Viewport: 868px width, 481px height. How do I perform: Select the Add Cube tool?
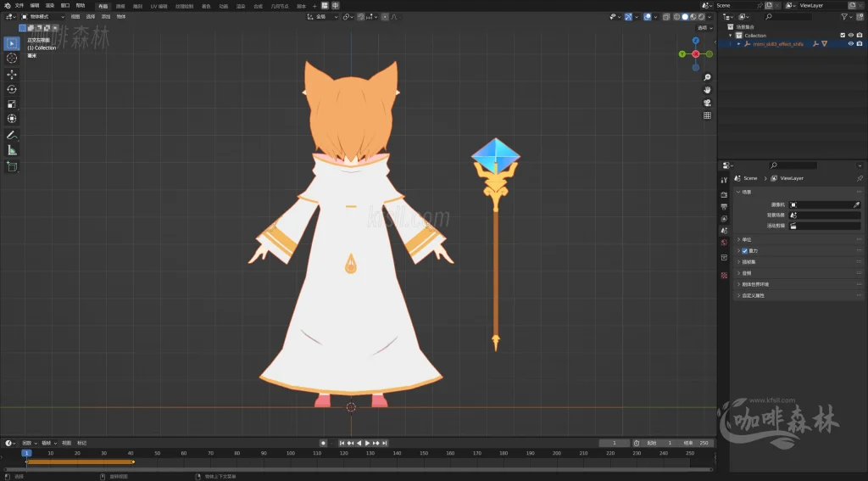coord(12,166)
